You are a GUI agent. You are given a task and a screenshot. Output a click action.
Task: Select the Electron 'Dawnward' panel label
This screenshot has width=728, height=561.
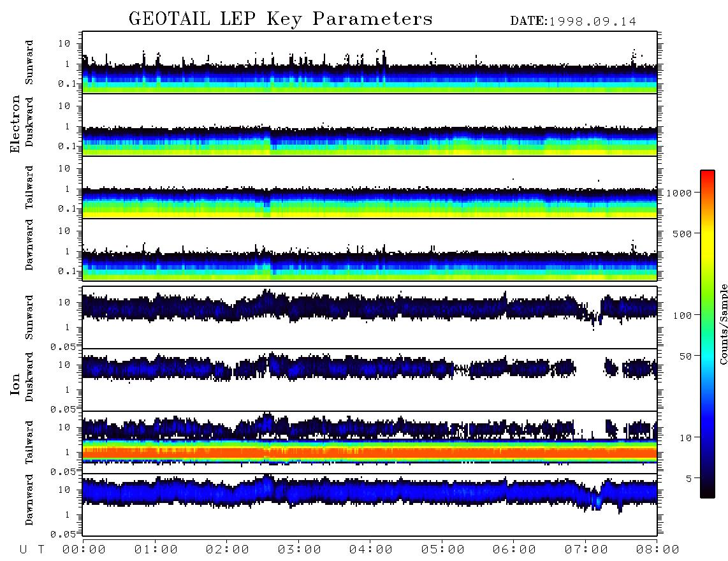[29, 245]
